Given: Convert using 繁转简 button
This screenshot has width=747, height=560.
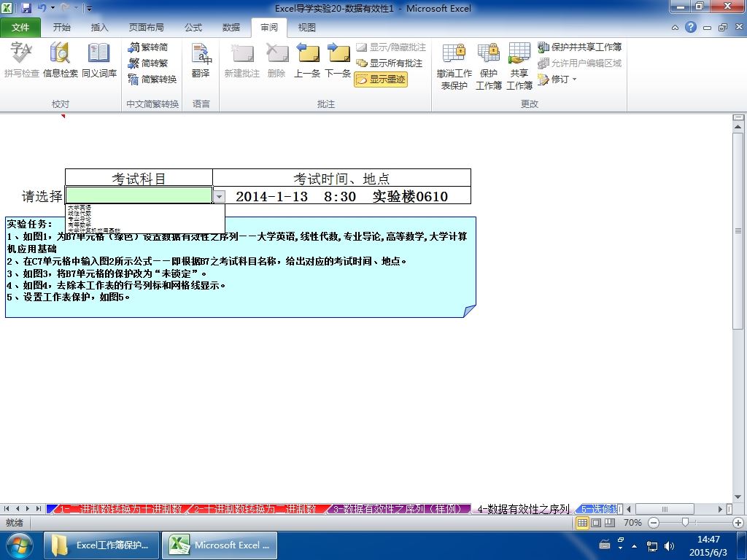Looking at the screenshot, I should click(x=148, y=47).
